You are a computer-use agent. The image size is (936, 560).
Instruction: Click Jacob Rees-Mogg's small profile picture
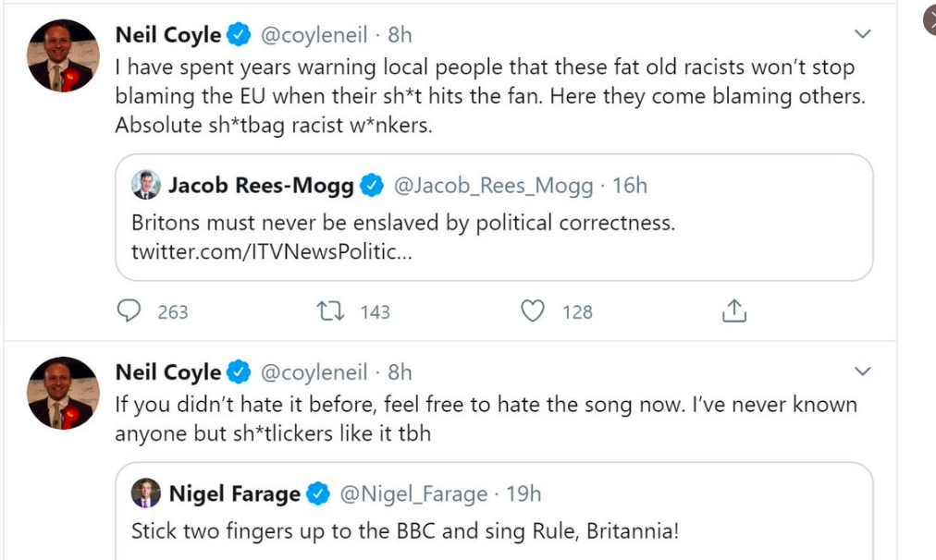tap(145, 186)
